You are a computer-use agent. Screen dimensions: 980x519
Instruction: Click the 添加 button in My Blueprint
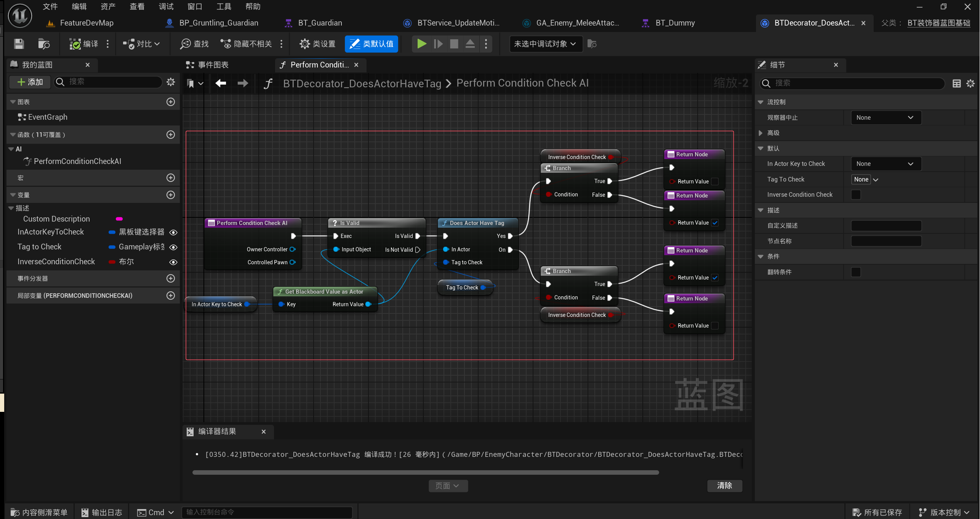pos(30,82)
